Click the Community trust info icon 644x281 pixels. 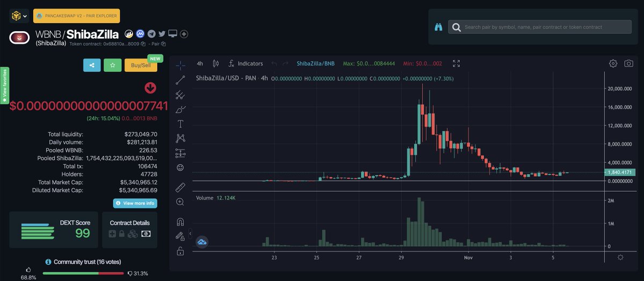pyautogui.click(x=48, y=262)
